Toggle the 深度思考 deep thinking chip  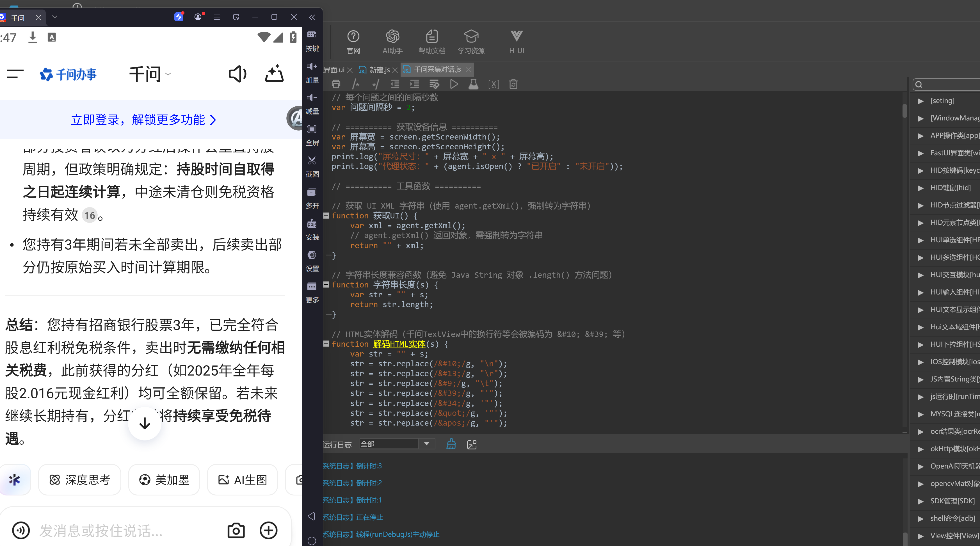79,479
